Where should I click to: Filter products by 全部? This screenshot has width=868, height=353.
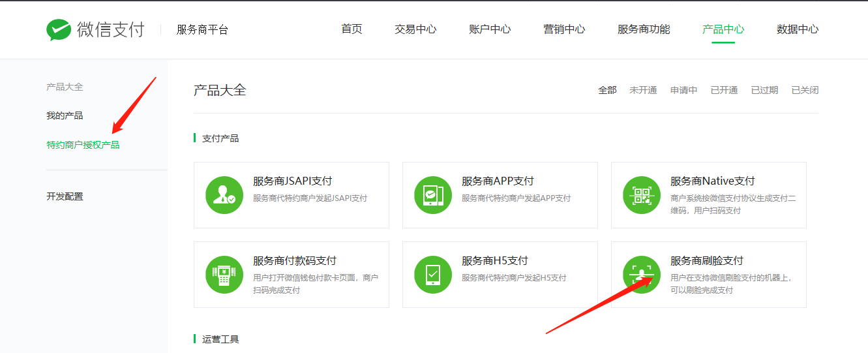tap(607, 90)
